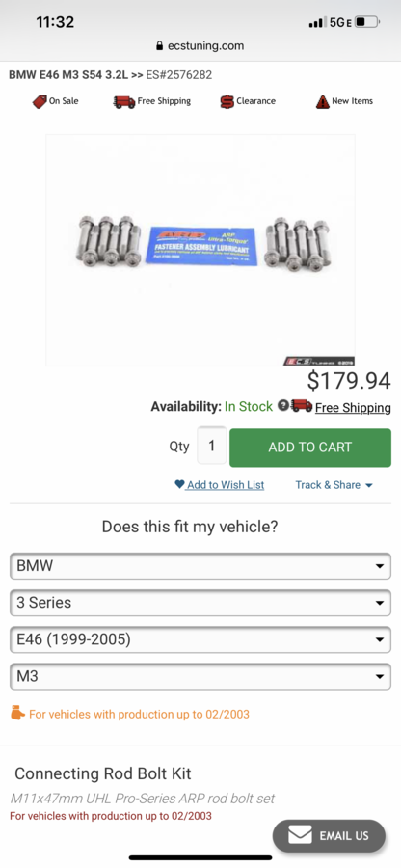The image size is (401, 868).
Task: Tap the orange fitment note icon
Action: coord(17,713)
